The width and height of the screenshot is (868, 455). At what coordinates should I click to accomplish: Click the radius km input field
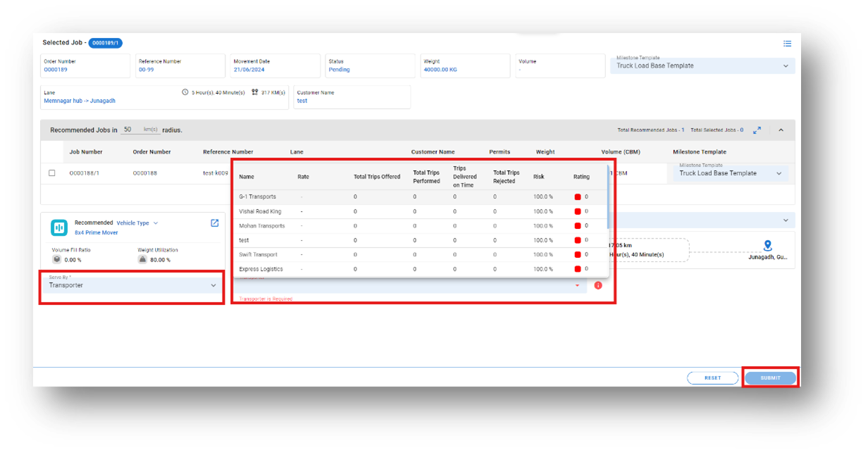pyautogui.click(x=139, y=130)
